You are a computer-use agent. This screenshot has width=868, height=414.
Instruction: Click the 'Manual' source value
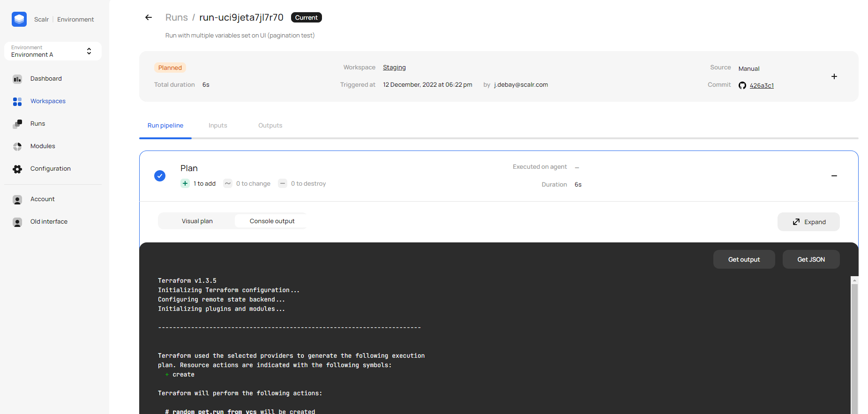(749, 68)
